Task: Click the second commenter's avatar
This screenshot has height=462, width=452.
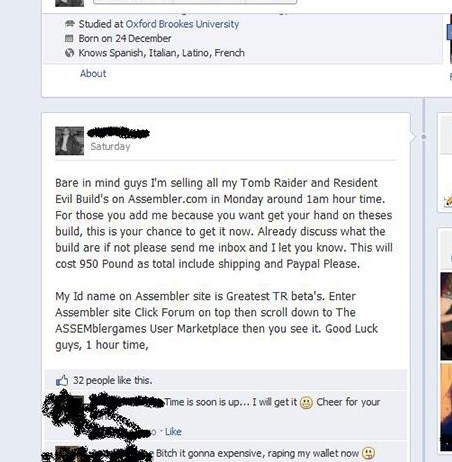Action: [x=69, y=454]
